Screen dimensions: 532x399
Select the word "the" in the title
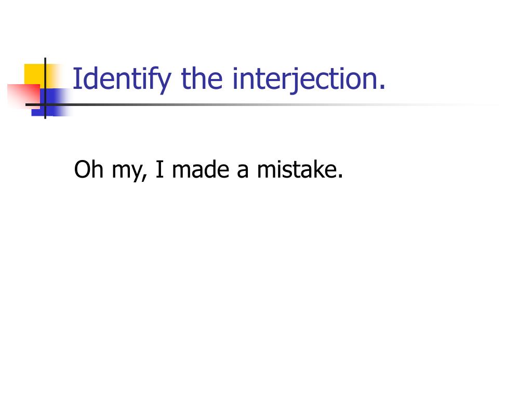202,78
